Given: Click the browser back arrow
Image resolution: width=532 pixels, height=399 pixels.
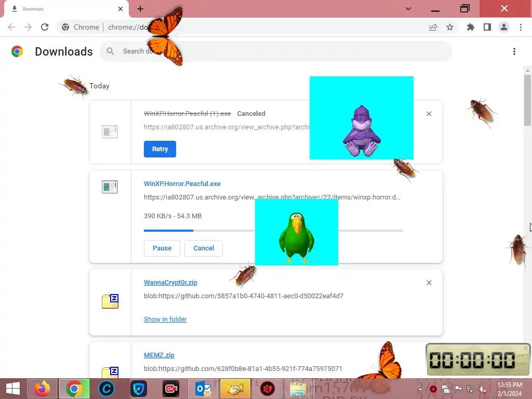Looking at the screenshot, I should (11, 27).
